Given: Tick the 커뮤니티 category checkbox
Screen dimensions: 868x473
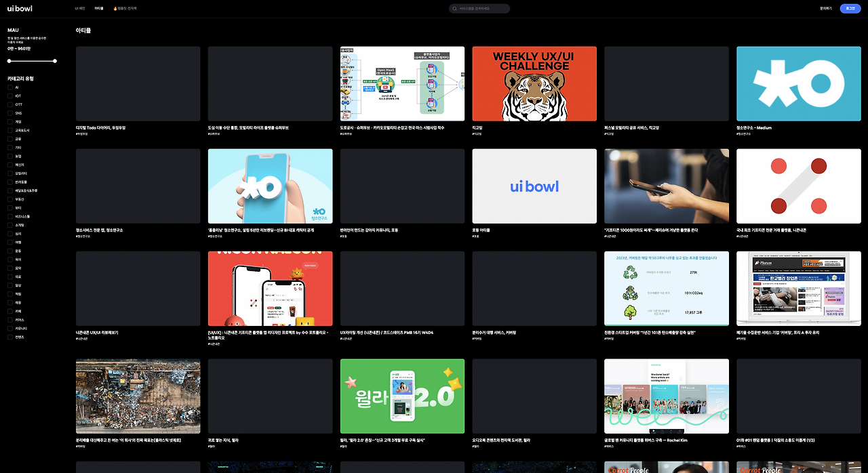Looking at the screenshot, I should pyautogui.click(x=9, y=329).
